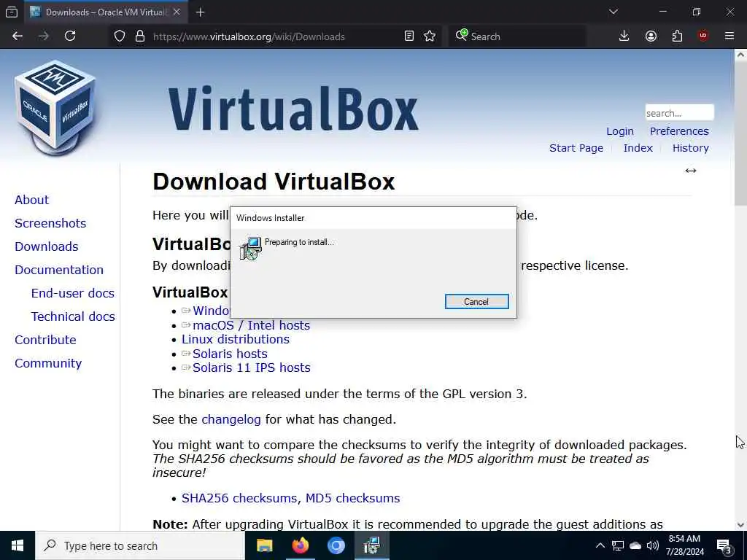Open End-user docs in the sidebar
Screen dimensions: 747x560
point(73,293)
